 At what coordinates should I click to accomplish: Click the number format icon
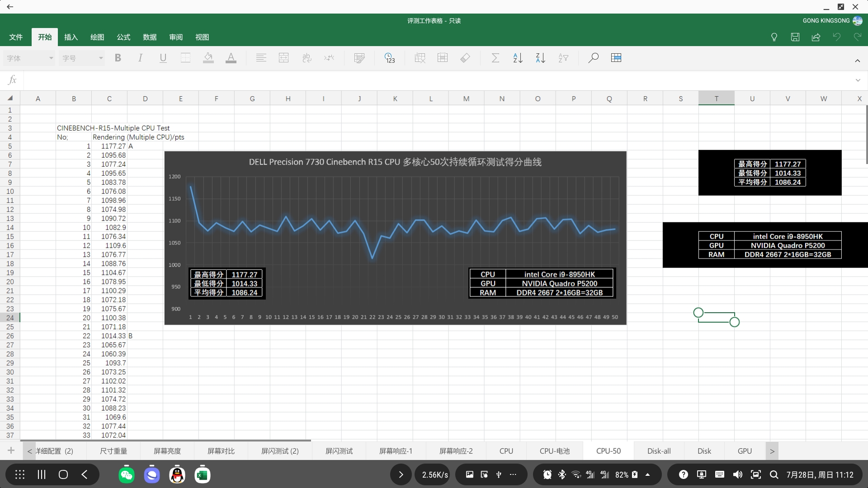point(389,58)
